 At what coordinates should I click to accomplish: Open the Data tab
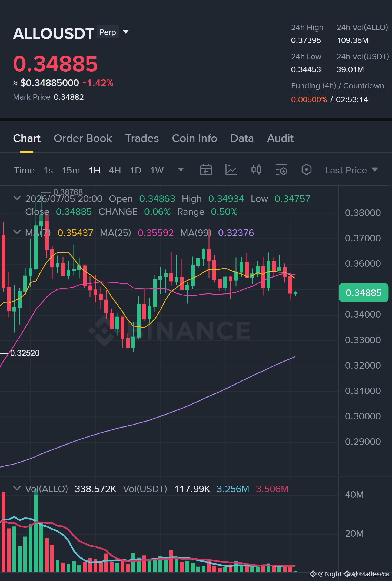242,138
